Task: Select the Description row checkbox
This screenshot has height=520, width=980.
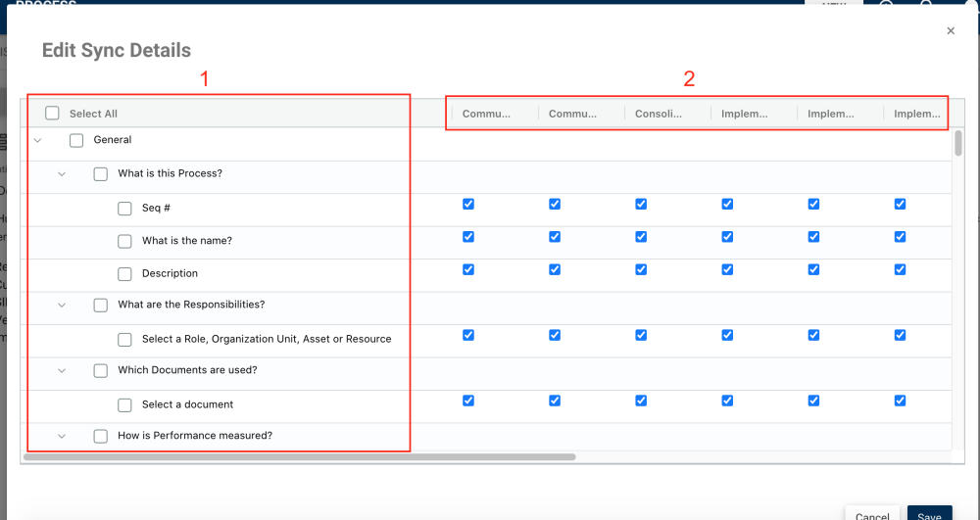Action: 124,274
